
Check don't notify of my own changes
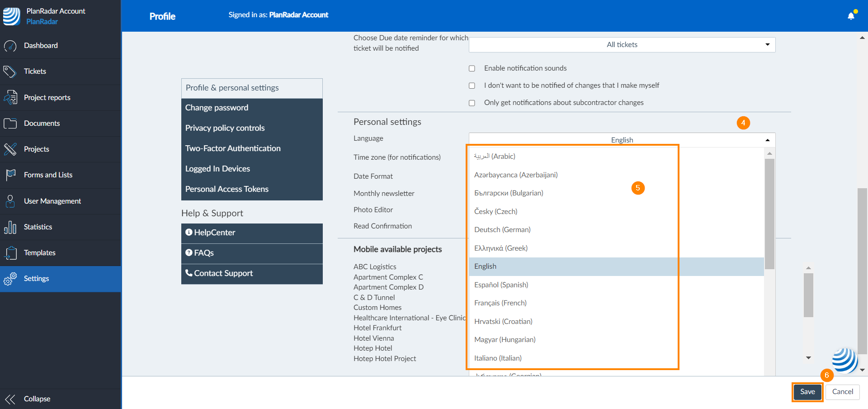(x=472, y=86)
